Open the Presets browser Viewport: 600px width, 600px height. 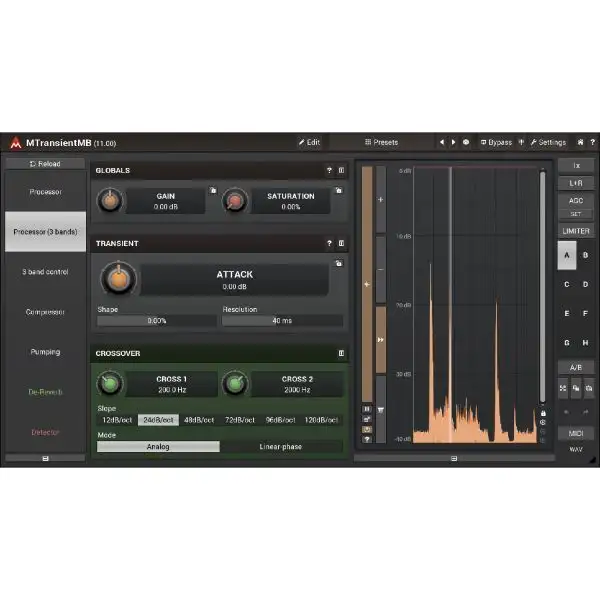click(x=382, y=142)
